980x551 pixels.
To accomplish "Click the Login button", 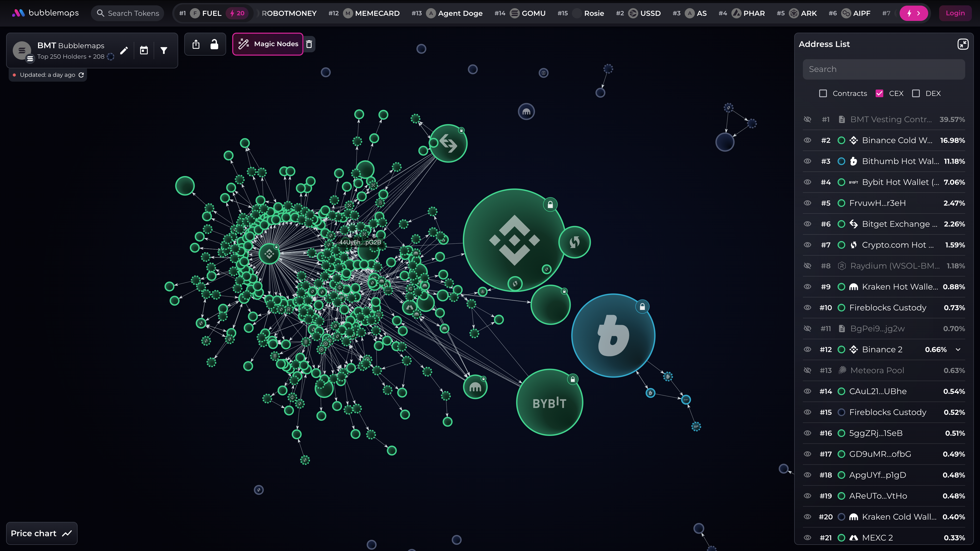I will click(x=955, y=13).
